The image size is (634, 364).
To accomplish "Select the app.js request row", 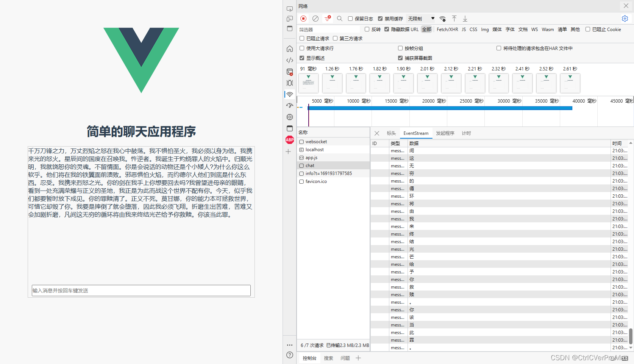I will (333, 158).
